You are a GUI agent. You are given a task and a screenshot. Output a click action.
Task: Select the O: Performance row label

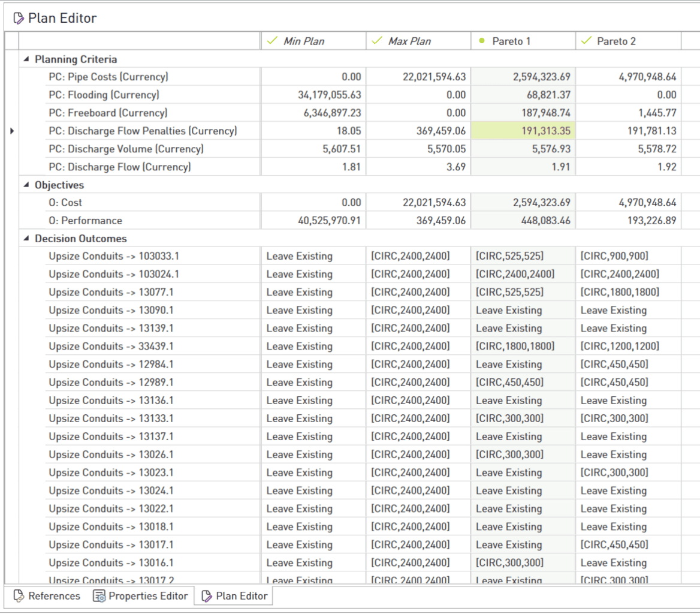click(85, 221)
